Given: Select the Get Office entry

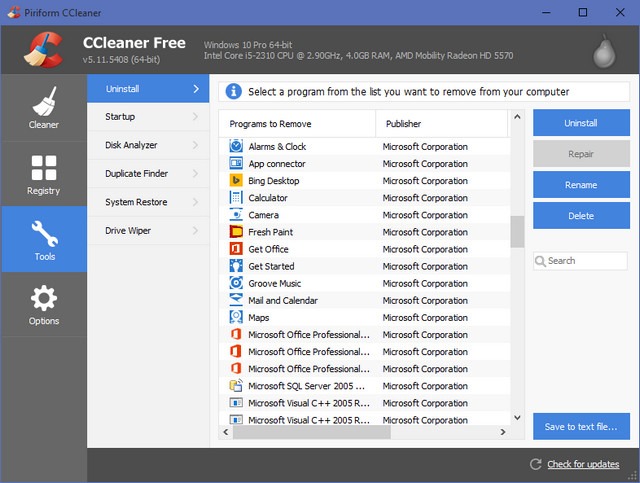Looking at the screenshot, I should coord(364,249).
